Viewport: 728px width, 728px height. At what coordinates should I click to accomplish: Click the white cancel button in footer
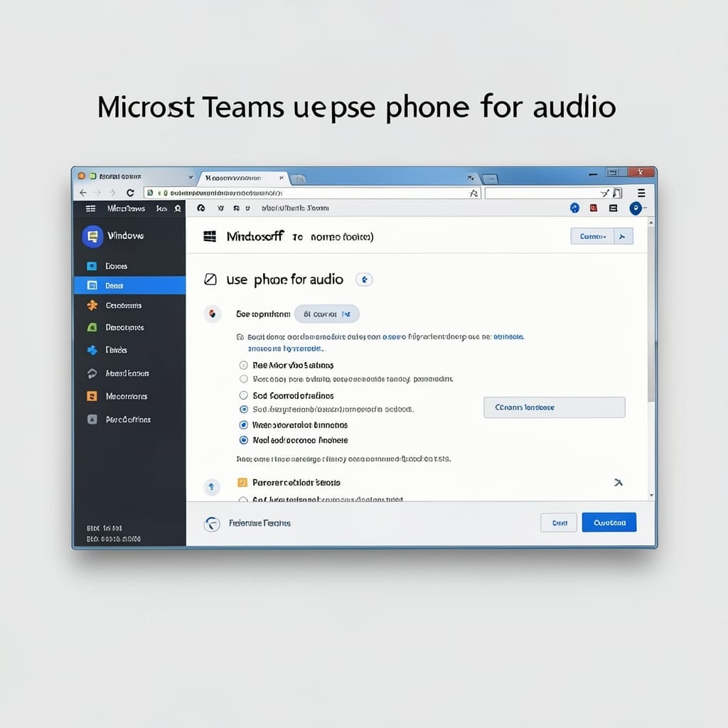coord(559,523)
